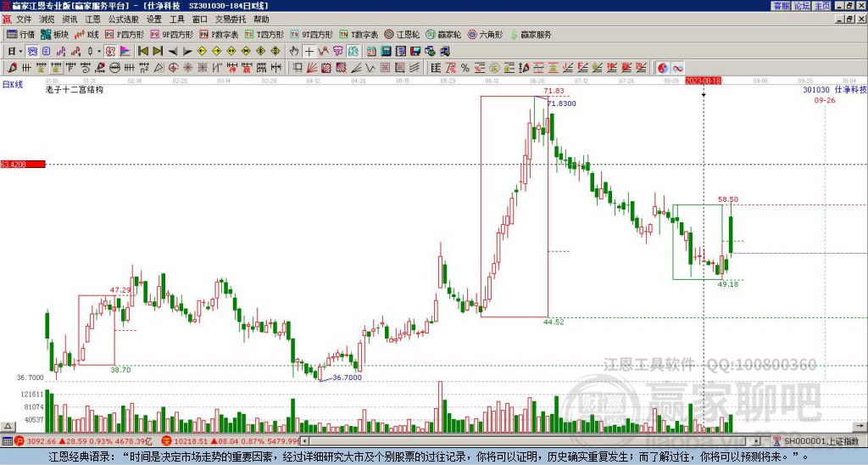Open the 工具 menu
This screenshot has height=465, width=868.
177,20
